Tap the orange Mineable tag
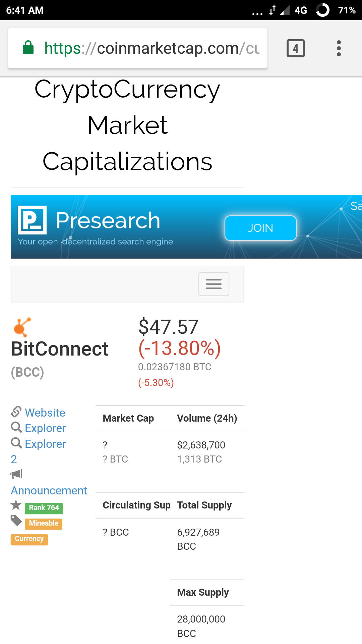The height and width of the screenshot is (644, 362). click(x=44, y=523)
